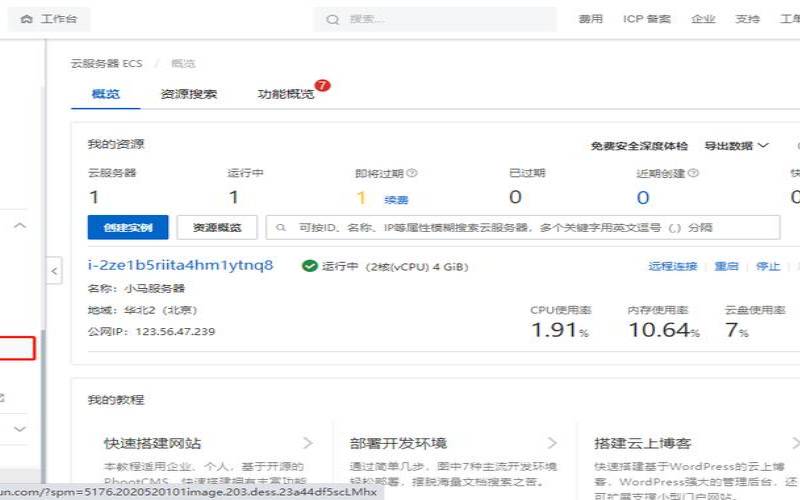This screenshot has width=800, height=500.
Task: Click the 搭建云上博客 tutorial title
Action: coord(643,443)
